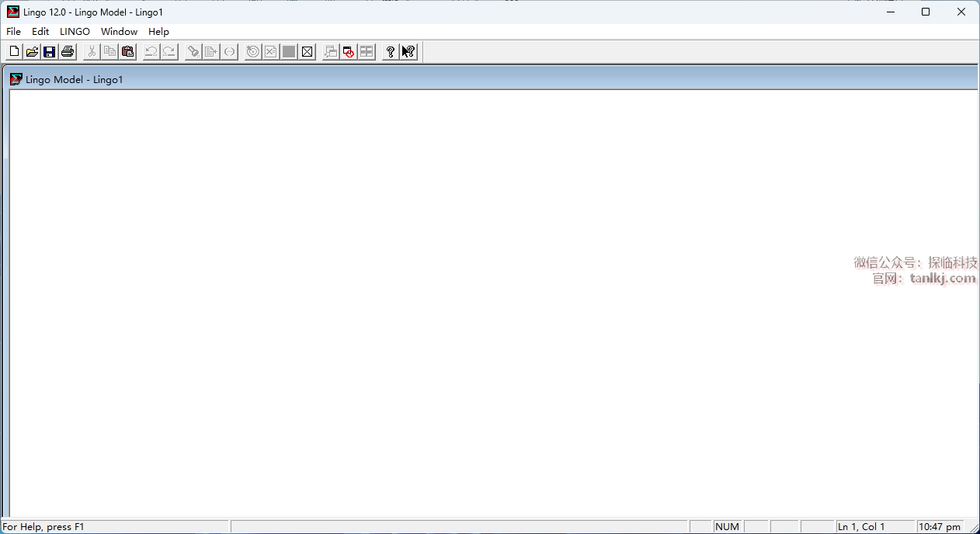Click the Undo arrow icon
This screenshot has width=980, height=534.
click(x=151, y=52)
